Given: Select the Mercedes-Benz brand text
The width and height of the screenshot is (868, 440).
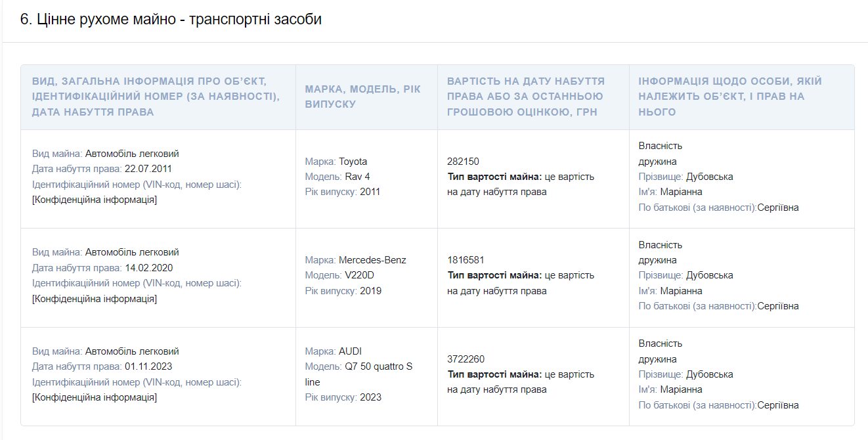Looking at the screenshot, I should 372,260.
